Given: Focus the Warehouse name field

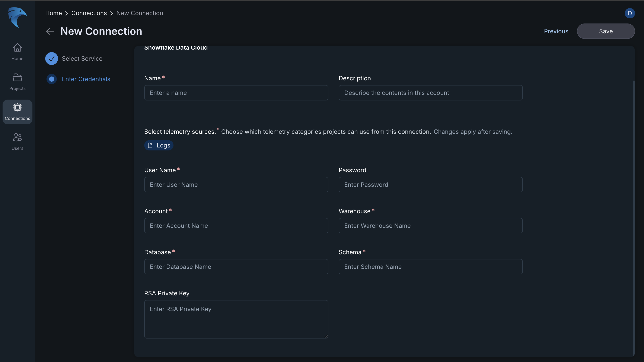Looking at the screenshot, I should point(430,226).
